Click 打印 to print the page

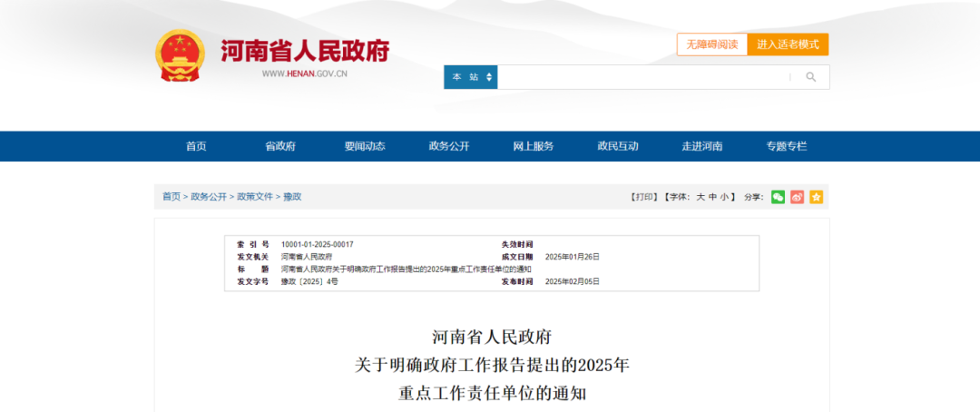[x=643, y=197]
